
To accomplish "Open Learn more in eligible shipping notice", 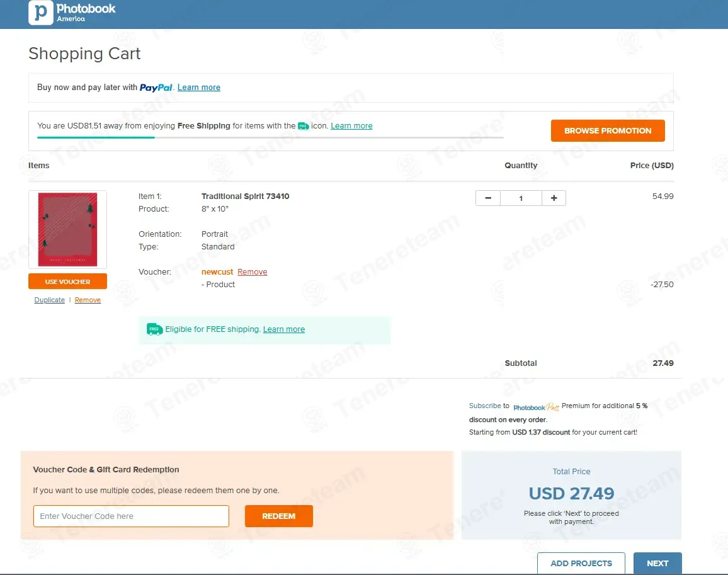I will pos(284,329).
